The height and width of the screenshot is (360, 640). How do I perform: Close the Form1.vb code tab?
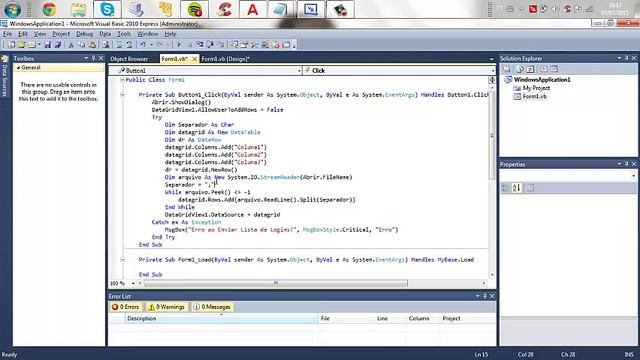pos(195,59)
